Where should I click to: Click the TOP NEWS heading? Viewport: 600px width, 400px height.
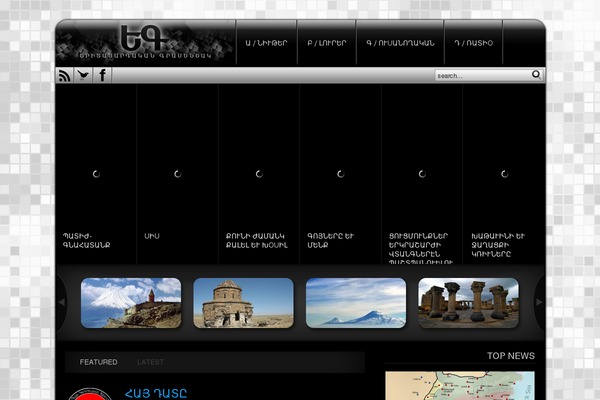coord(510,356)
